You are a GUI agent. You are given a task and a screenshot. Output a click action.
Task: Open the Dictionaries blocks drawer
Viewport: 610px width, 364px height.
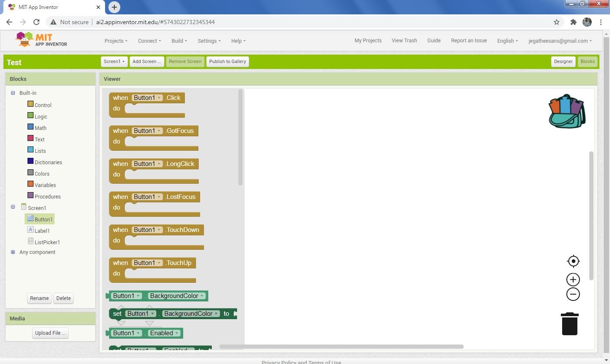pos(48,162)
